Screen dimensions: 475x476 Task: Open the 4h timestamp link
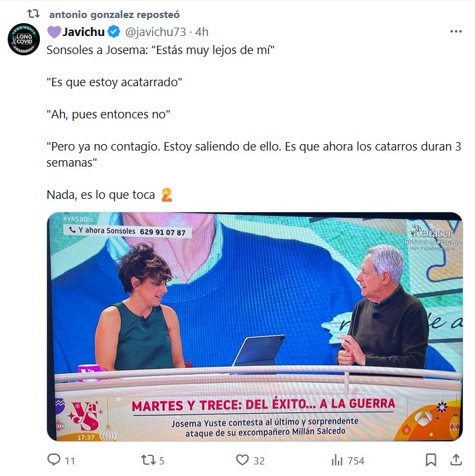point(201,32)
